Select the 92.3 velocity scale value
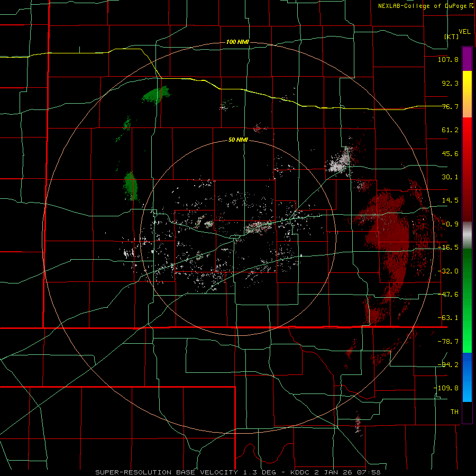Screen dimensions: 476x476 click(x=450, y=83)
